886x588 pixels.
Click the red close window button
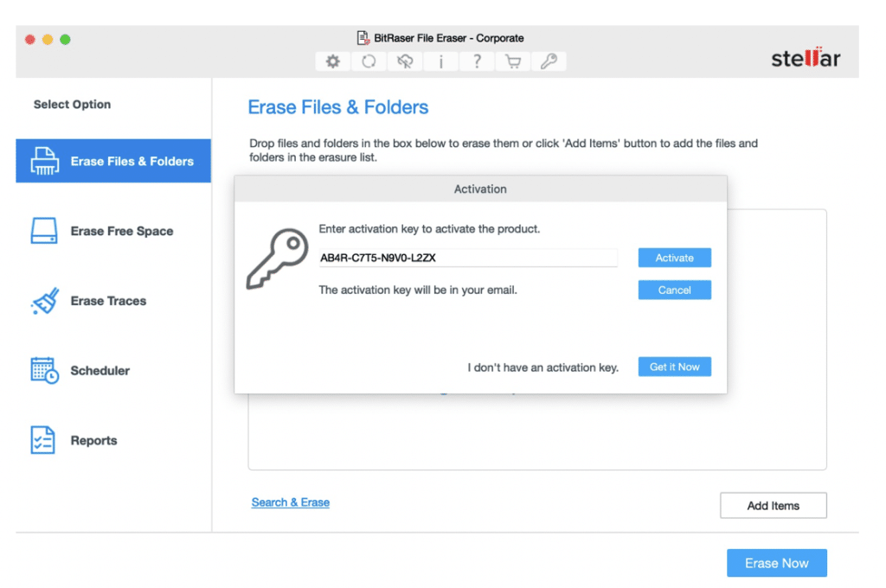click(30, 39)
